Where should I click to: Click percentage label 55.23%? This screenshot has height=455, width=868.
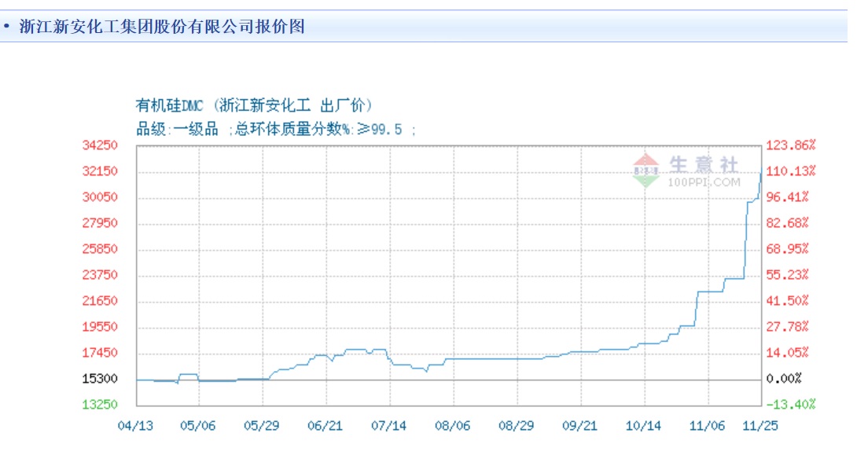787,275
